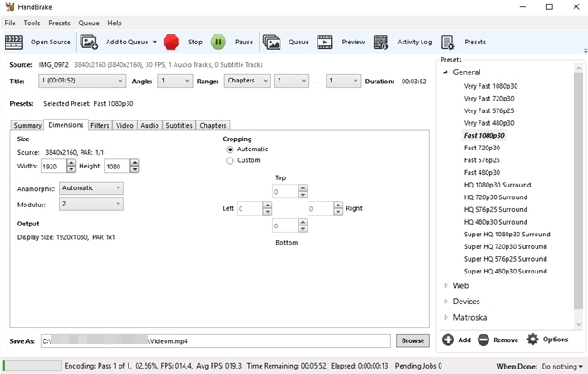Select the HQ 1080p30 Surround preset

click(x=498, y=185)
